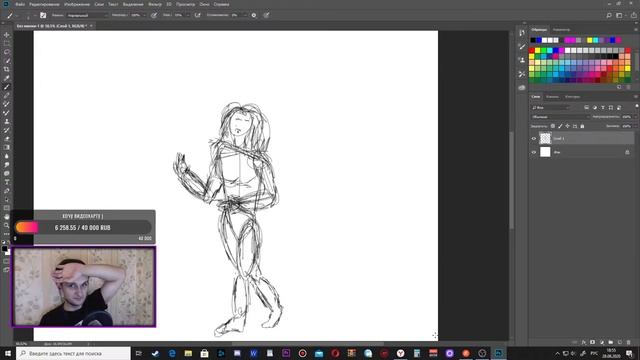Select the Move tool in the toolbox

coord(7,35)
